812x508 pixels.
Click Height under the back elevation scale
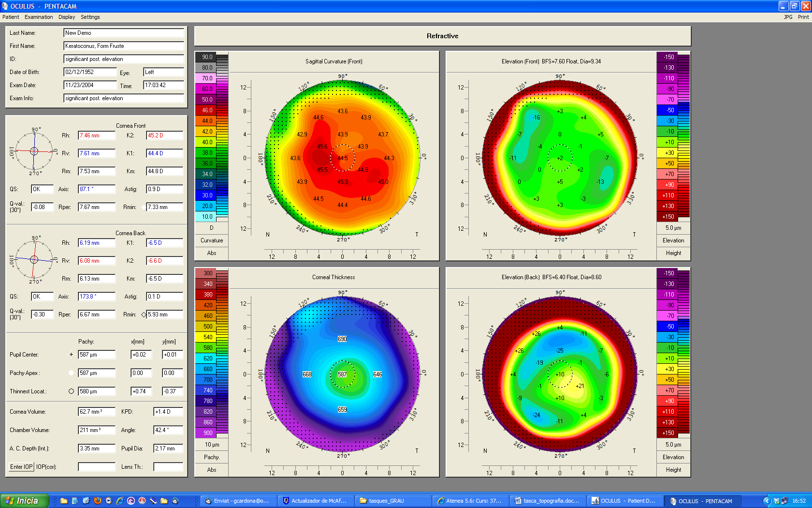pyautogui.click(x=673, y=470)
